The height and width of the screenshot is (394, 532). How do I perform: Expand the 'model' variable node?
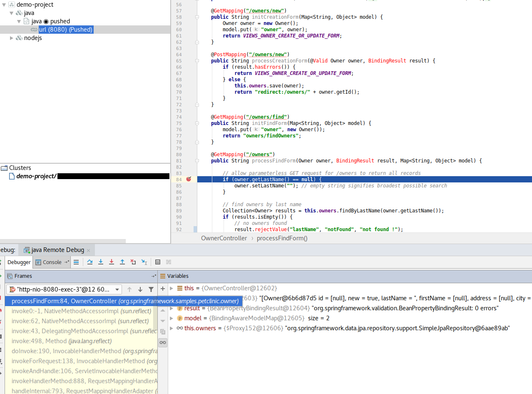[172, 318]
